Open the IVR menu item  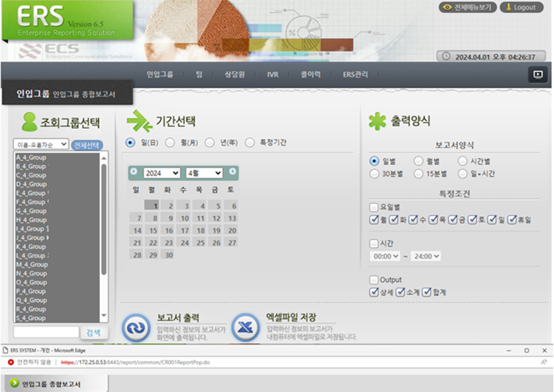pyautogui.click(x=272, y=75)
